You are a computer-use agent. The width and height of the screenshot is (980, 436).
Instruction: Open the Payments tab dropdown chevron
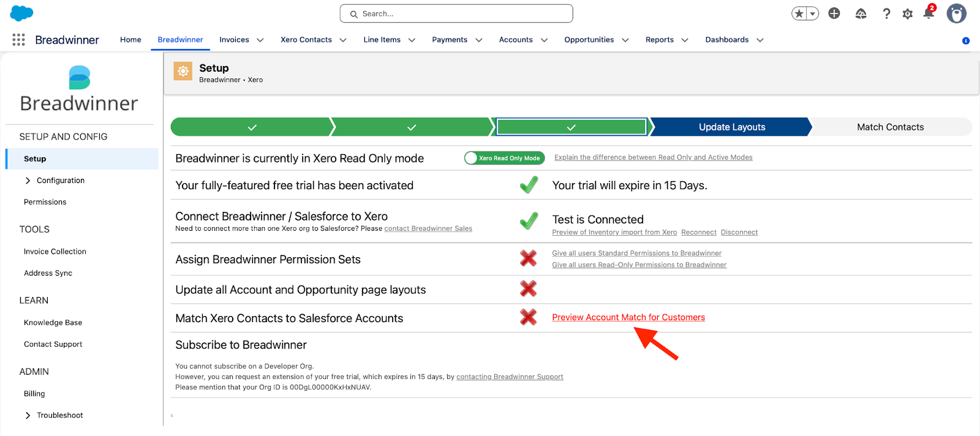coord(479,40)
